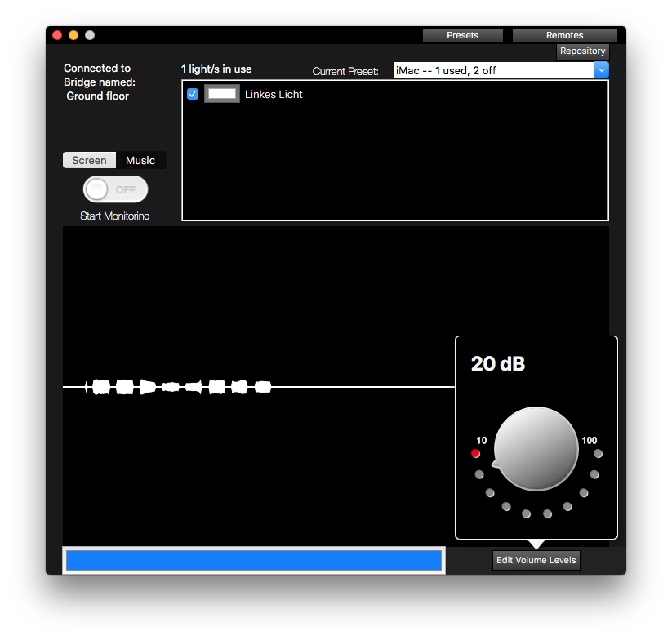This screenshot has height=640, width=672.
Task: Click the Ground floor bridge name text
Action: (97, 96)
